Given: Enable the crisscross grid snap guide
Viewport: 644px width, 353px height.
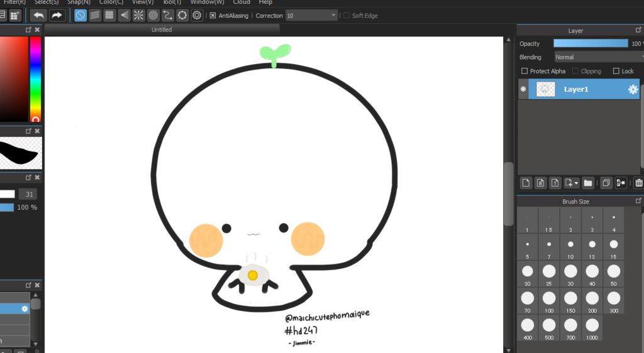Looking at the screenshot, I should tap(109, 16).
